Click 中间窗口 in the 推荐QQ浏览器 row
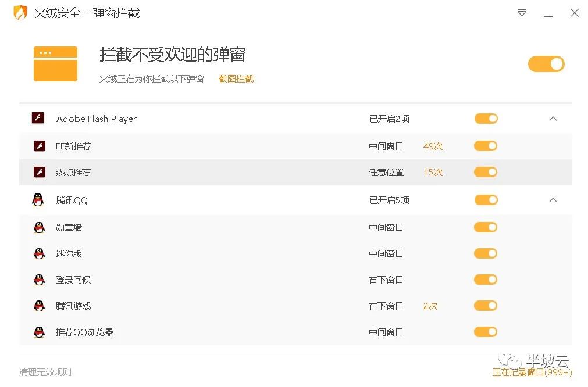Image resolution: width=588 pixels, height=387 pixels. [386, 332]
